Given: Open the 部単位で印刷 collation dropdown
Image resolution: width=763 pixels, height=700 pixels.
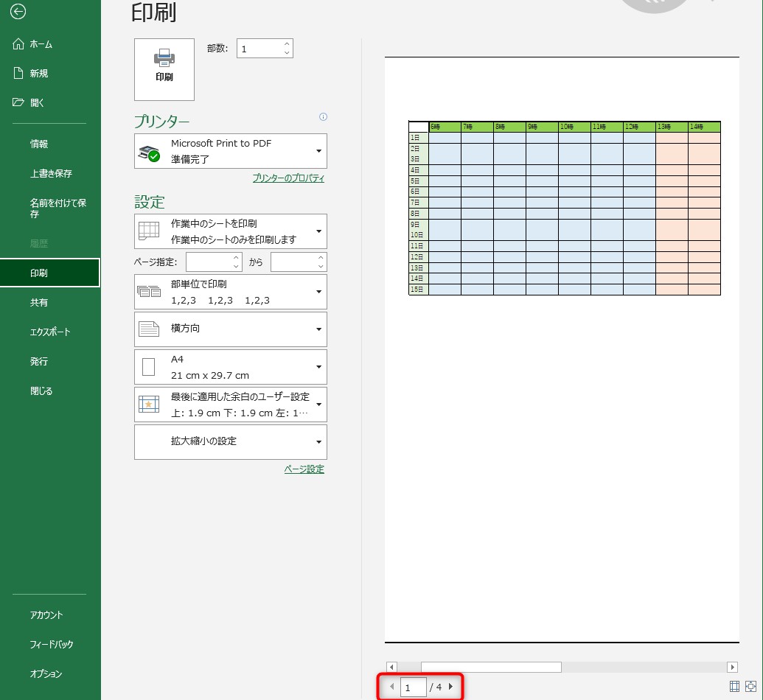Looking at the screenshot, I should pyautogui.click(x=231, y=292).
